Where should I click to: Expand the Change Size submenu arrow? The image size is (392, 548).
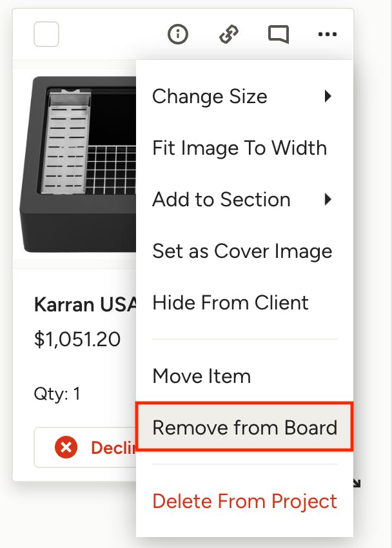coord(328,96)
